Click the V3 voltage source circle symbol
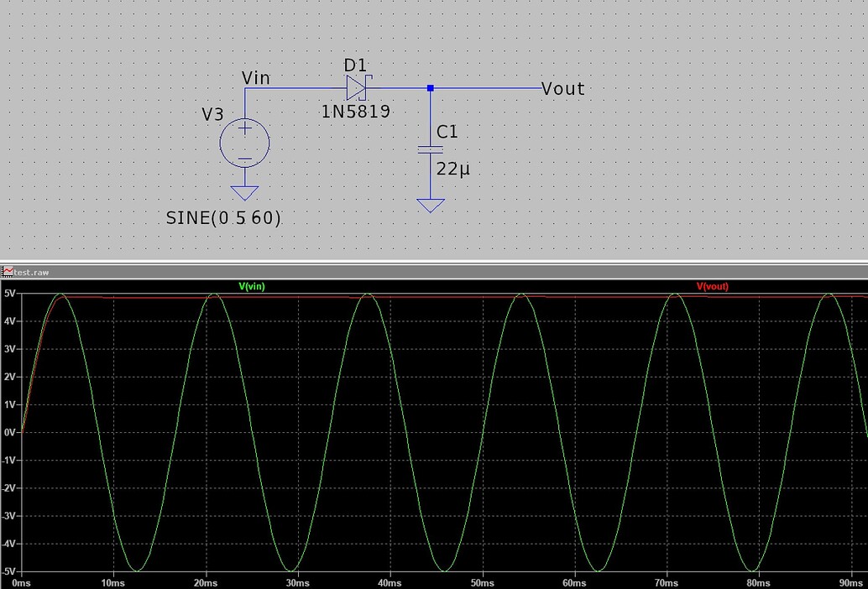This screenshot has height=589, width=868. (244, 144)
